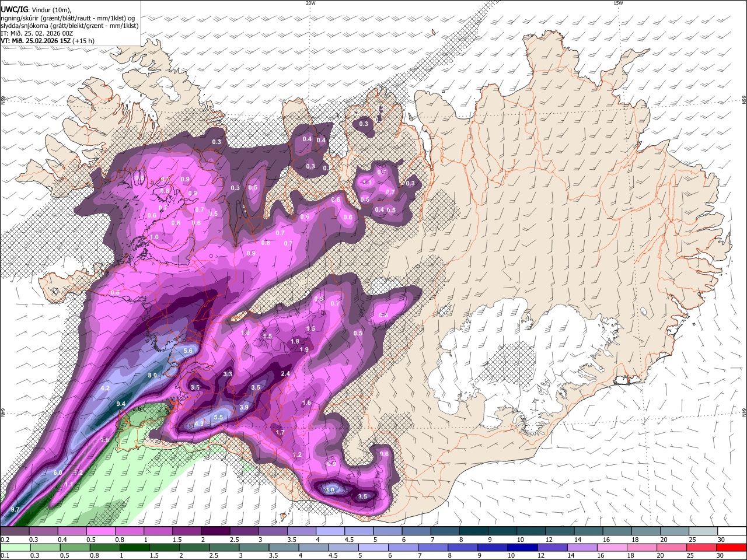This screenshot has width=747, height=560.
Task: Click the "(+15 h)" forecast offset text
Action: pos(83,41)
